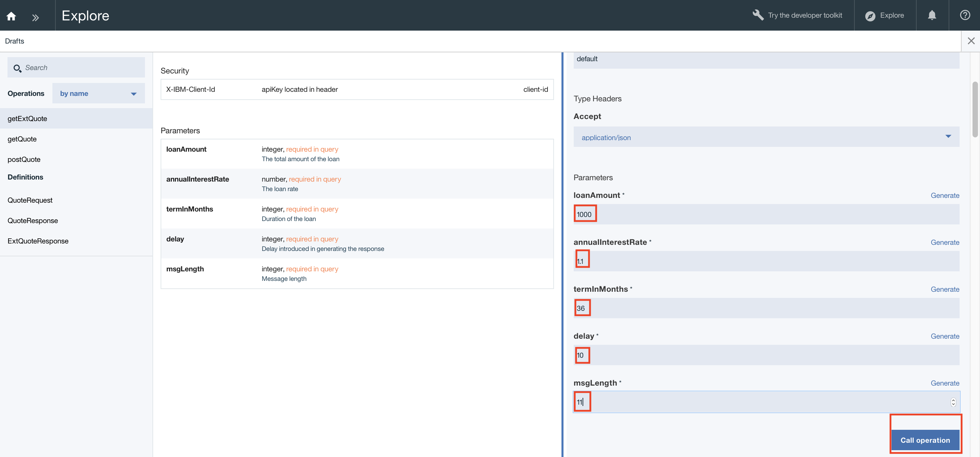Click the Drafts breadcrumb
The height and width of the screenshot is (457, 980).
pyautogui.click(x=14, y=41)
